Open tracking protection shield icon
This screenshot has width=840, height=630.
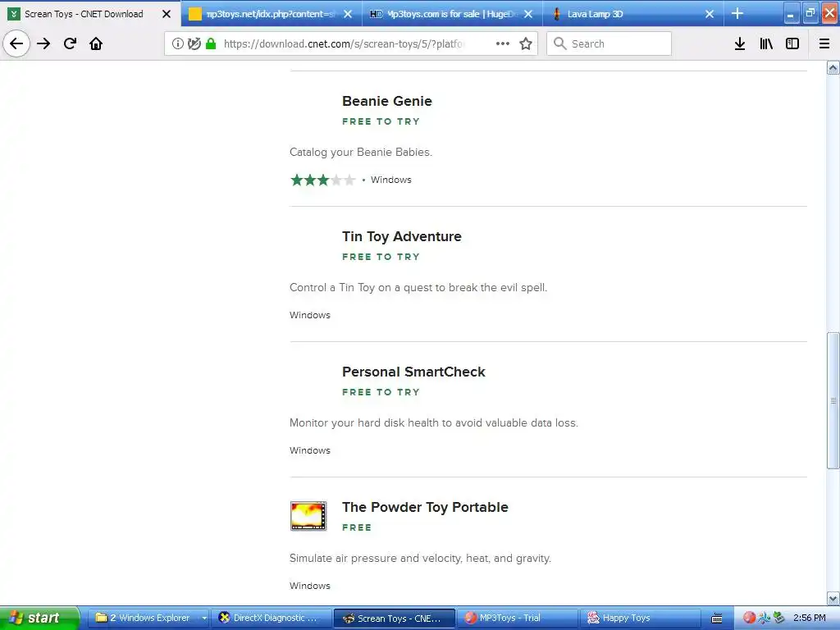(x=194, y=43)
